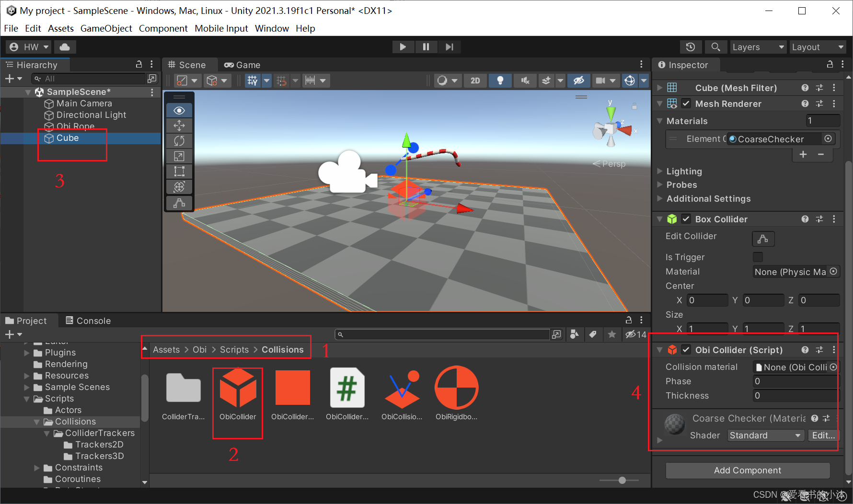Open the Unity Cloud services icon
Viewport: 853px width, 504px height.
pyautogui.click(x=65, y=47)
